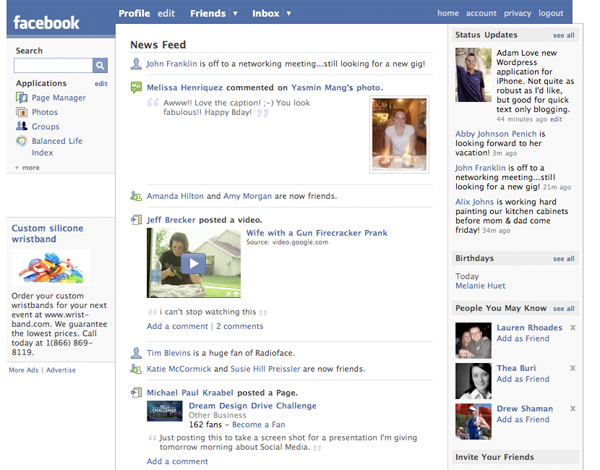Add Lauren Rhoades as Friend

click(x=523, y=338)
